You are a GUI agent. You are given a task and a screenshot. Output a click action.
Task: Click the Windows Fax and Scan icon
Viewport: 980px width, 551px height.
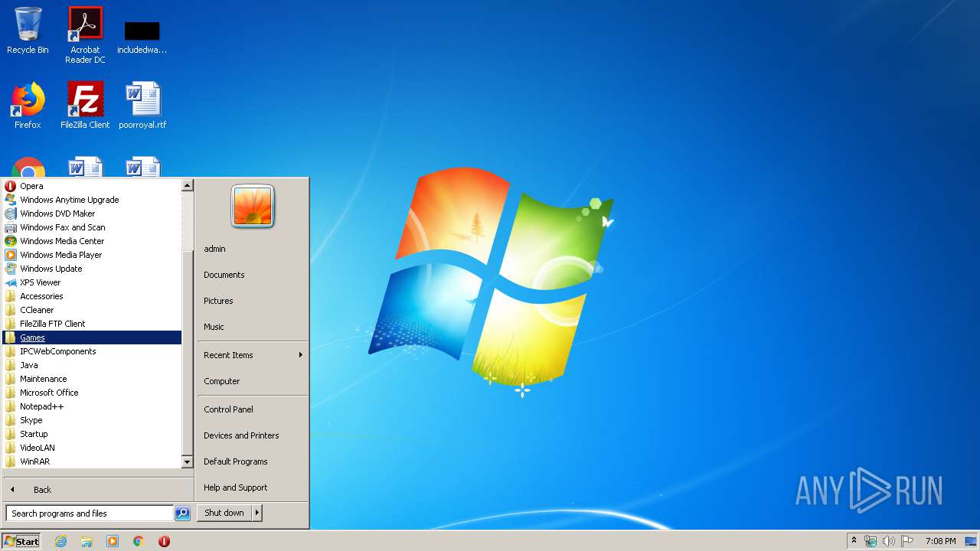(x=11, y=227)
